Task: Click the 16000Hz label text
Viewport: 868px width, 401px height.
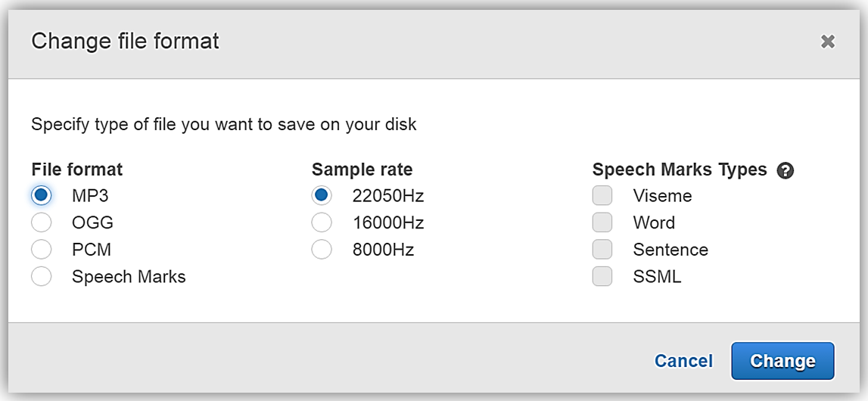Action: click(x=387, y=222)
